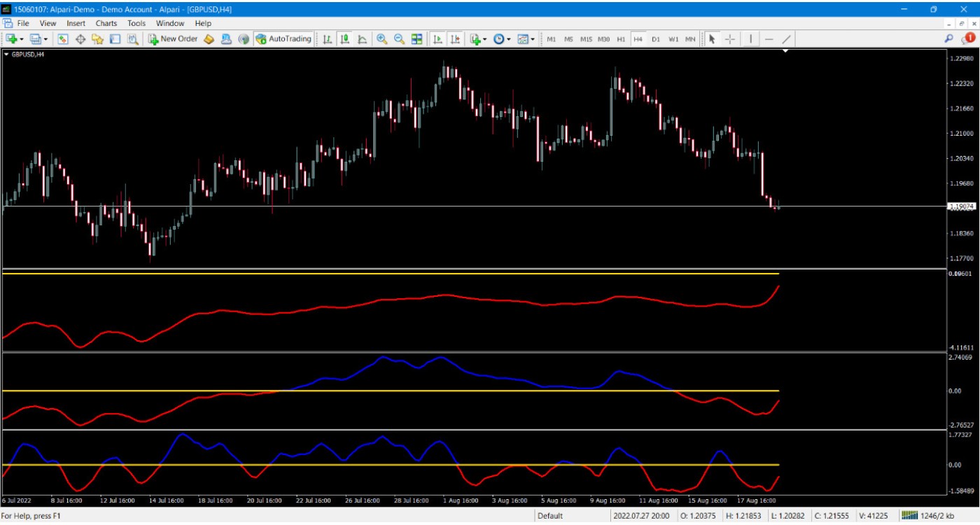Toggle chart Auto Scroll
The width and height of the screenshot is (980, 525).
pyautogui.click(x=437, y=39)
